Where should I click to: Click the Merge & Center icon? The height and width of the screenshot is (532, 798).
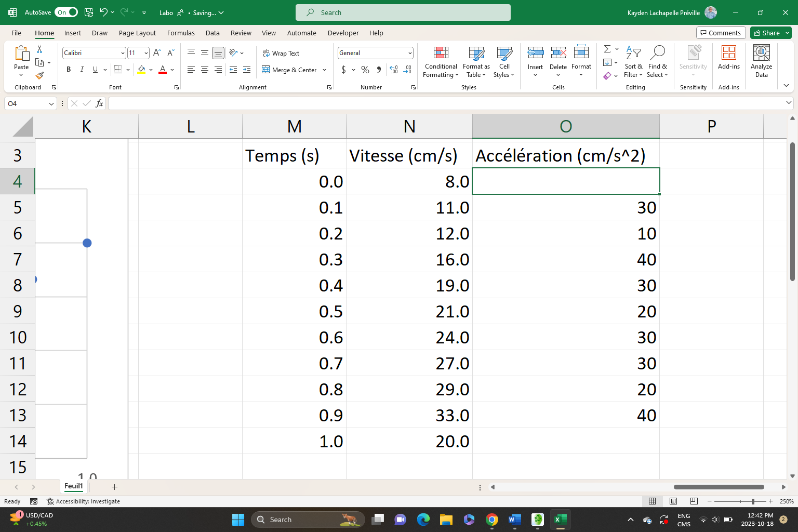point(266,70)
